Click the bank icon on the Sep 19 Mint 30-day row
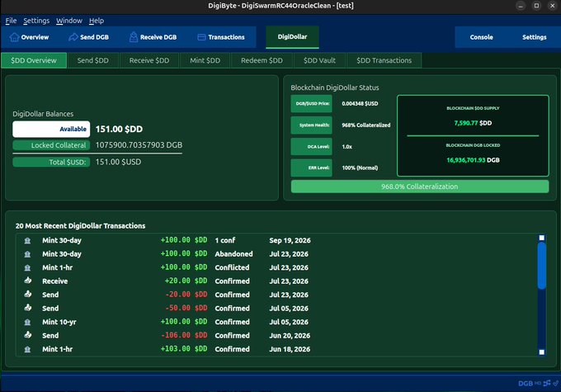Screen dimensions: 561x392 27,241
